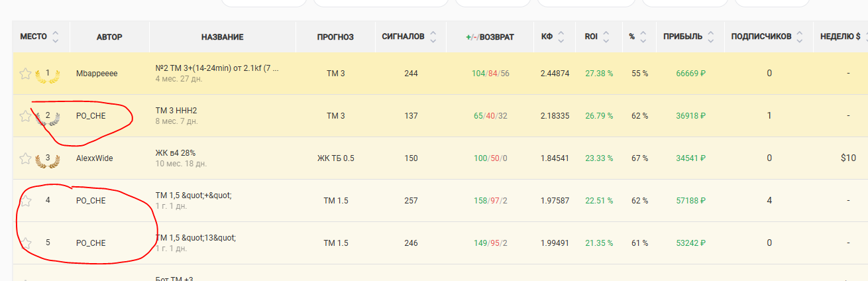Screen dimensions: 868x281
Task: Sort by ПРИБЫЛЬ column arrows
Action: tap(710, 37)
